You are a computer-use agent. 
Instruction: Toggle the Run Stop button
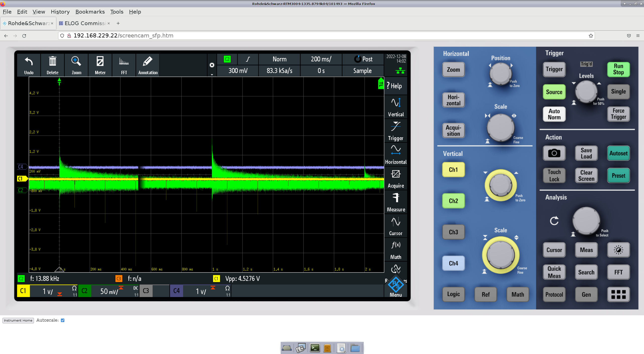618,69
